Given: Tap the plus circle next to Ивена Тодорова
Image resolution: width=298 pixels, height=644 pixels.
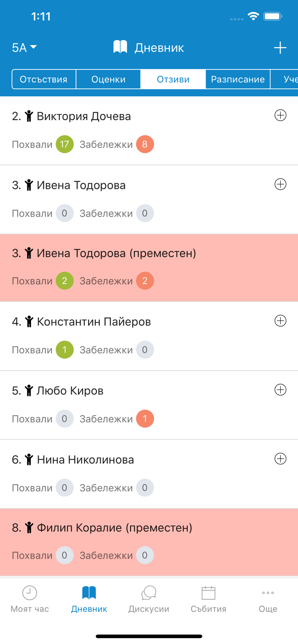Looking at the screenshot, I should (280, 184).
